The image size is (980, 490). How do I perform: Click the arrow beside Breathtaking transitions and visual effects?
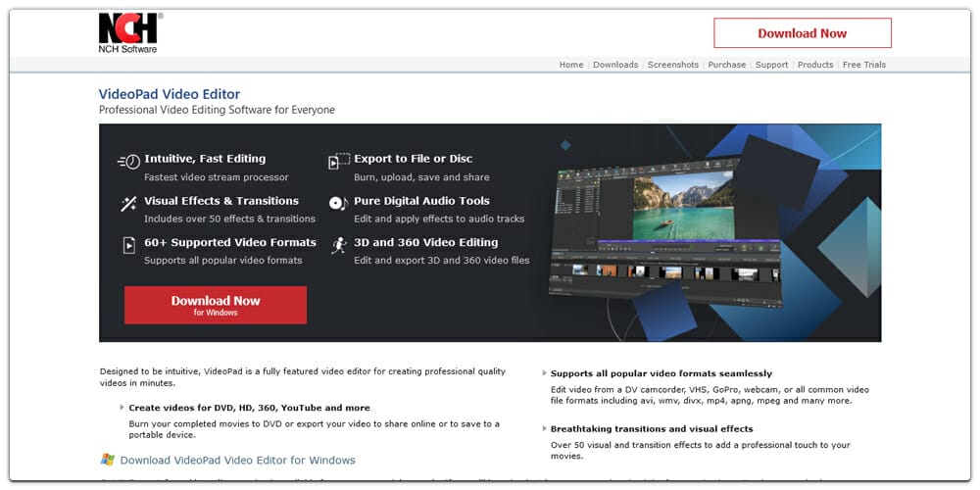pyautogui.click(x=544, y=429)
